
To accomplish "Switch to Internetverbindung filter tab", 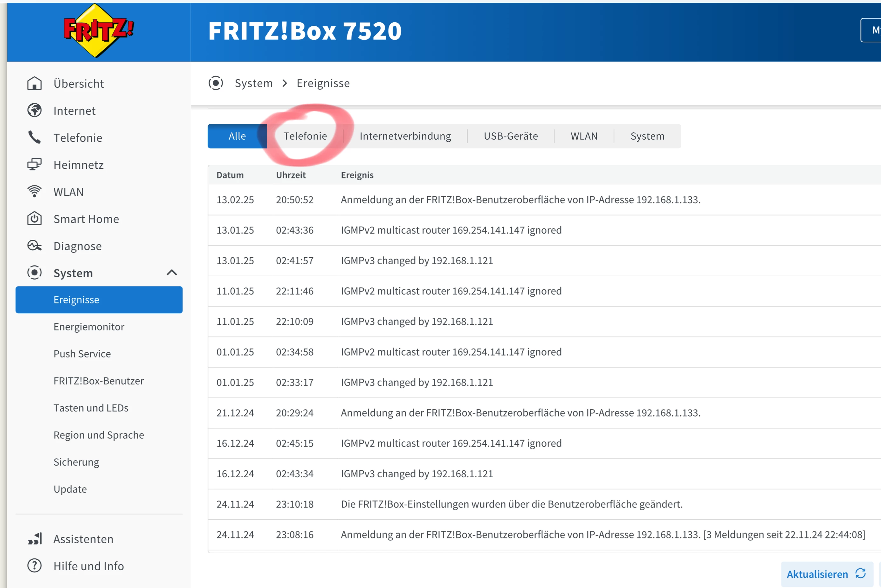I will click(405, 136).
